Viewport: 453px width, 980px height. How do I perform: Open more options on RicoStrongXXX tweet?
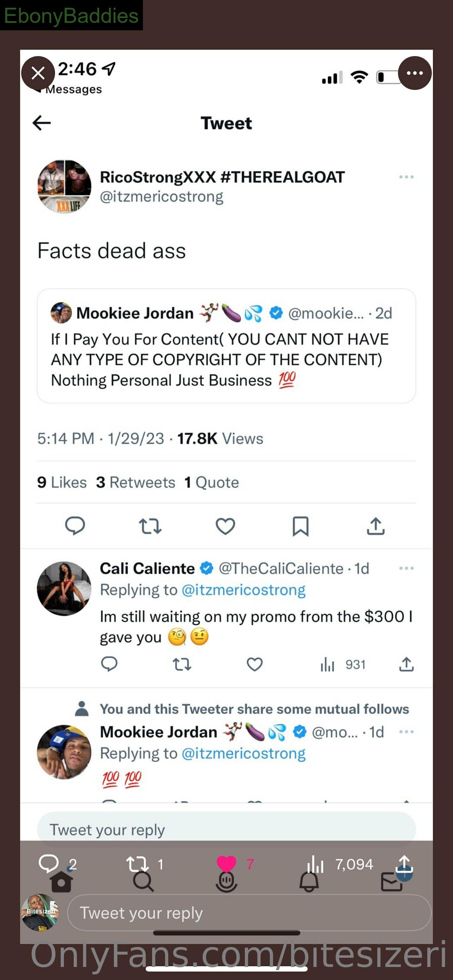(x=406, y=177)
